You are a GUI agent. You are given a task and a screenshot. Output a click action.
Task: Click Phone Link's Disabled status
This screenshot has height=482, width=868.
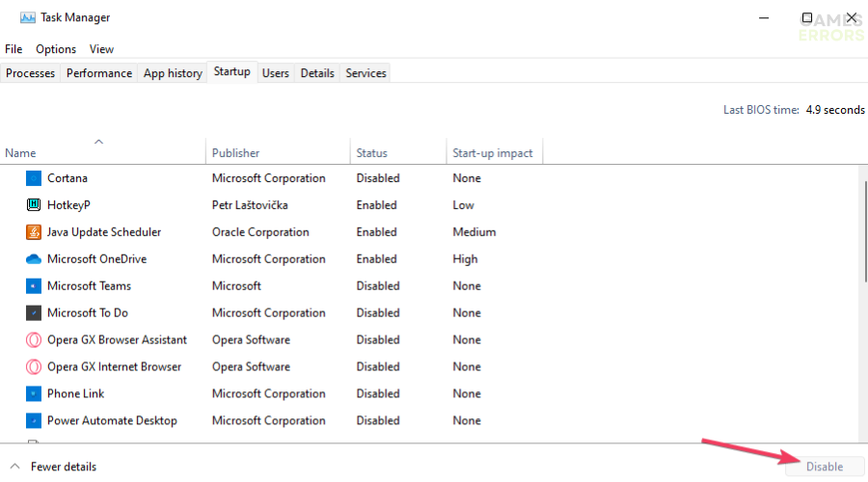point(377,393)
